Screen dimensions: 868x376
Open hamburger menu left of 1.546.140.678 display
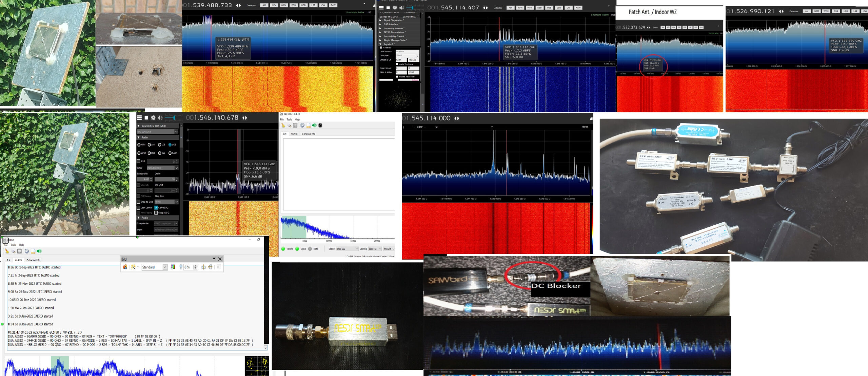click(x=139, y=118)
